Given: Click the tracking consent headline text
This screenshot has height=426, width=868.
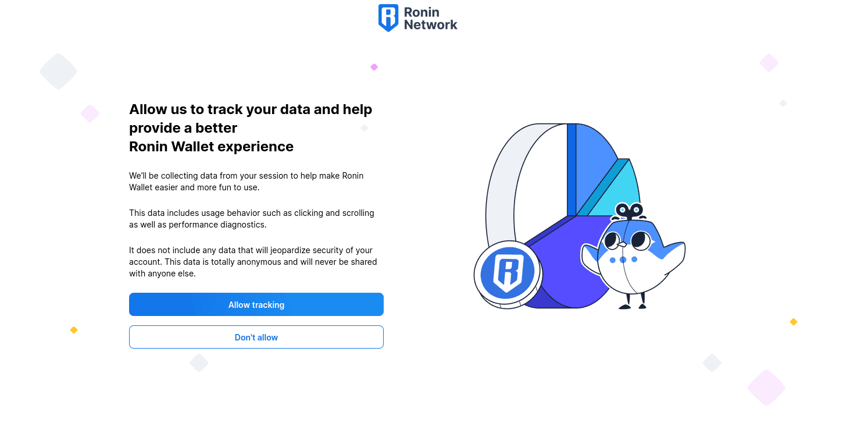Looking at the screenshot, I should click(x=251, y=127).
